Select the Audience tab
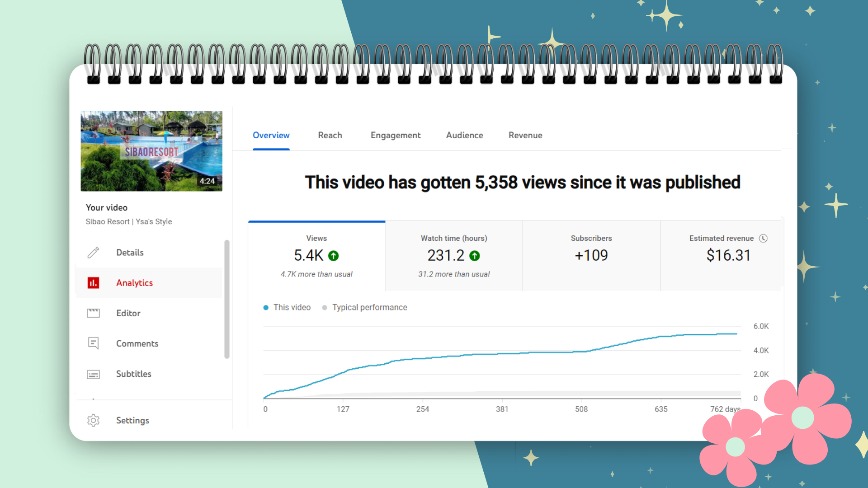 [464, 135]
